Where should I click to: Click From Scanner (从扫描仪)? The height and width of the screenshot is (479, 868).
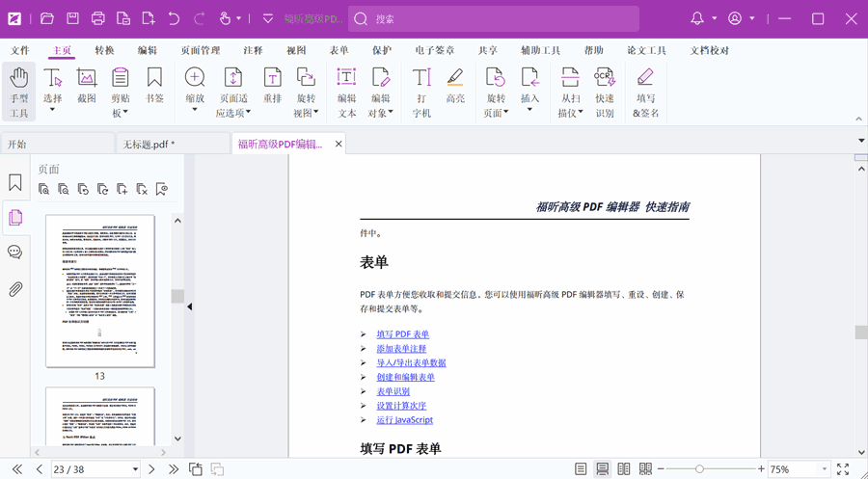click(570, 92)
